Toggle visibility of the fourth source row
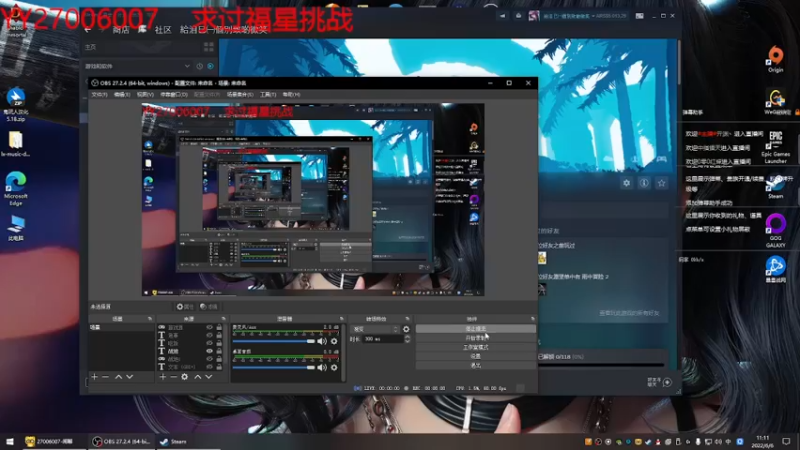The image size is (800, 450). tap(209, 351)
